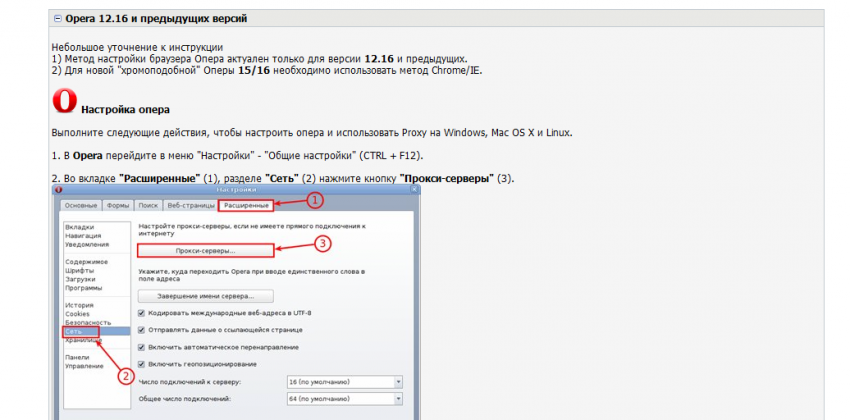Switch to the Веб-страницы tab
The height and width of the screenshot is (420, 850).
pyautogui.click(x=190, y=205)
